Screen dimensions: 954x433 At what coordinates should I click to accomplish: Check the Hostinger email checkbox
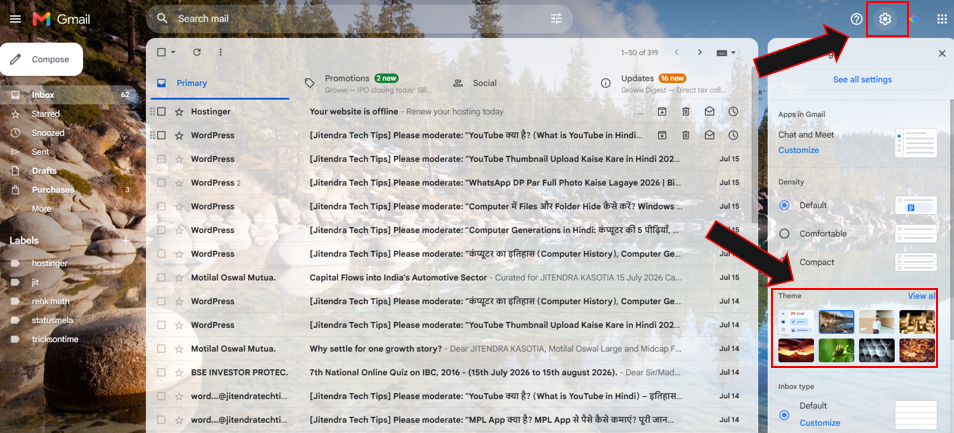(161, 111)
